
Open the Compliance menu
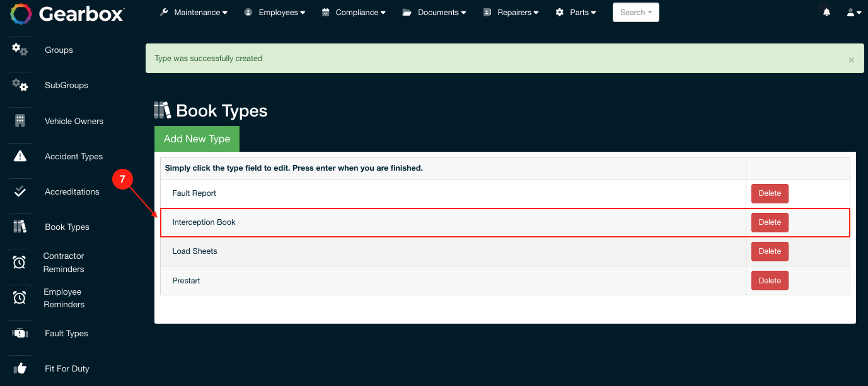click(353, 13)
